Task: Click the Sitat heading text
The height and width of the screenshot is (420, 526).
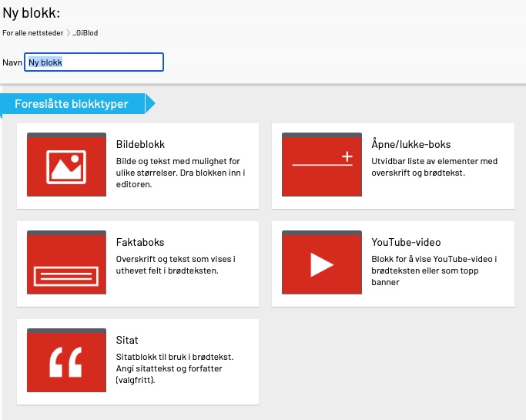Action: 127,340
